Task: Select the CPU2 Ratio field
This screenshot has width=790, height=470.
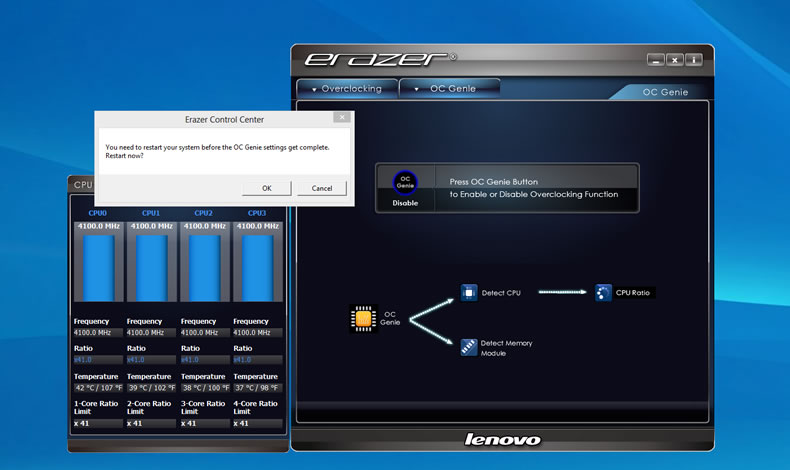Action: 205,360
